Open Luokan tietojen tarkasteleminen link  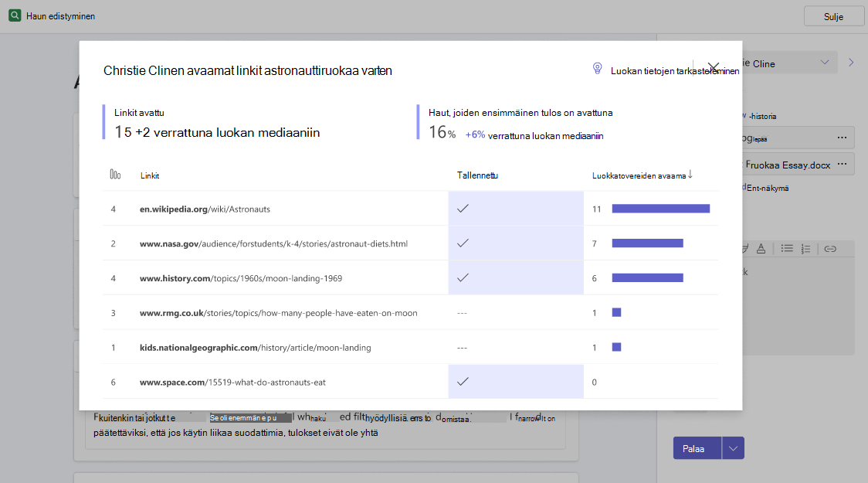pos(675,71)
